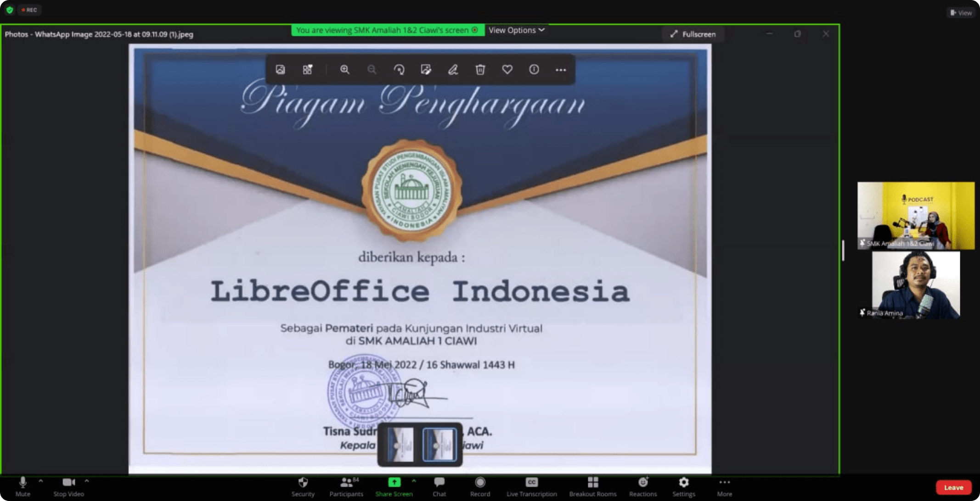The image size is (980, 501).
Task: Open Photos See more ellipsis menu
Action: pos(561,70)
